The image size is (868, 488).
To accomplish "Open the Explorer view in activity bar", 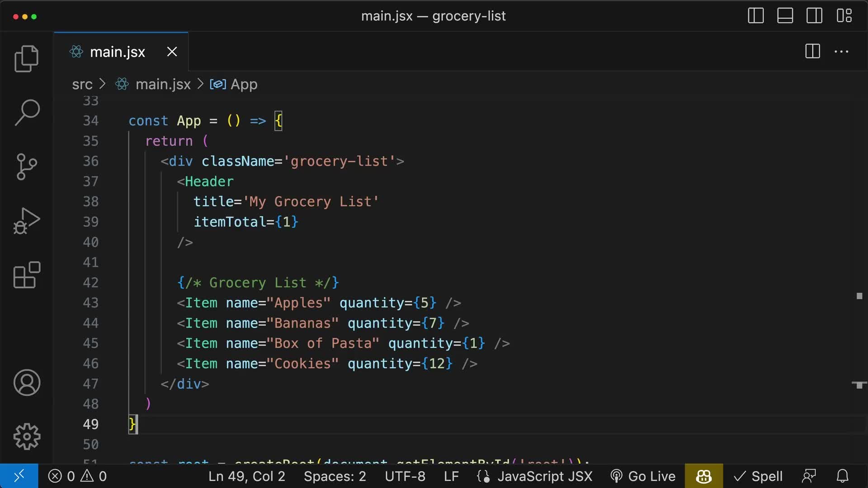I will point(26,59).
